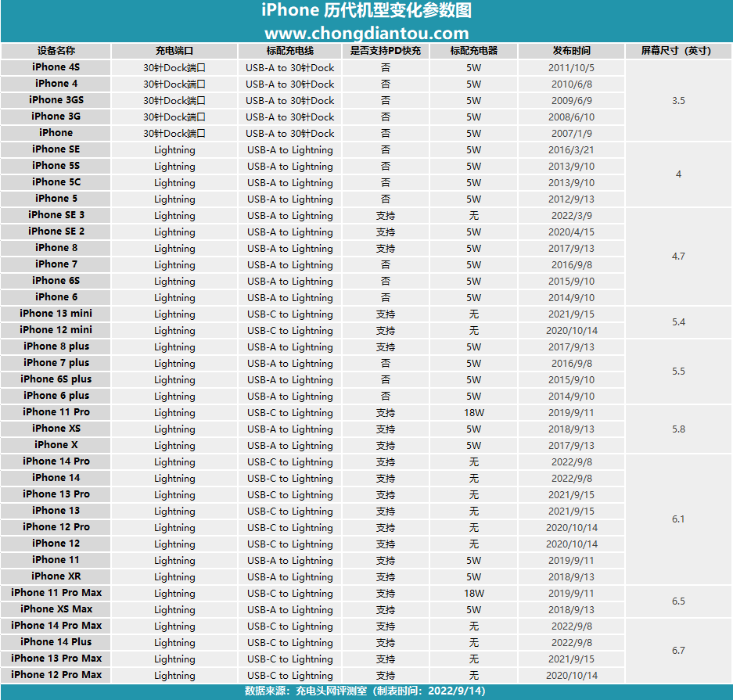
Task: Select the 标配充电器 column header
Action: (x=473, y=51)
